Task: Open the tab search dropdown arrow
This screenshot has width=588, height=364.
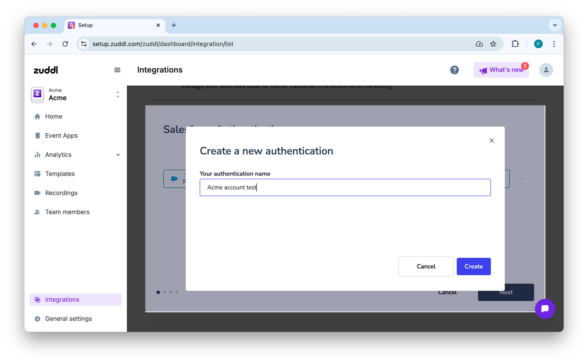Action: (555, 25)
